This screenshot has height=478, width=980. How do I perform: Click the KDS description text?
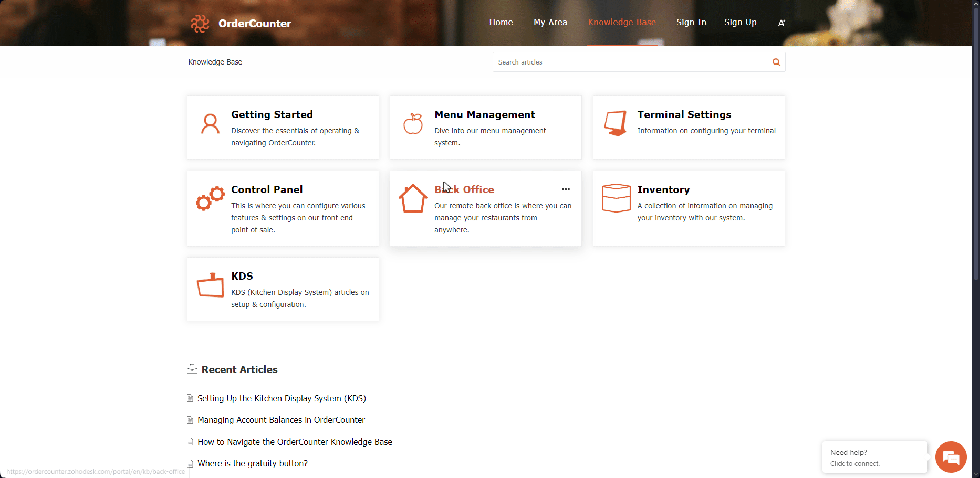pos(300,298)
